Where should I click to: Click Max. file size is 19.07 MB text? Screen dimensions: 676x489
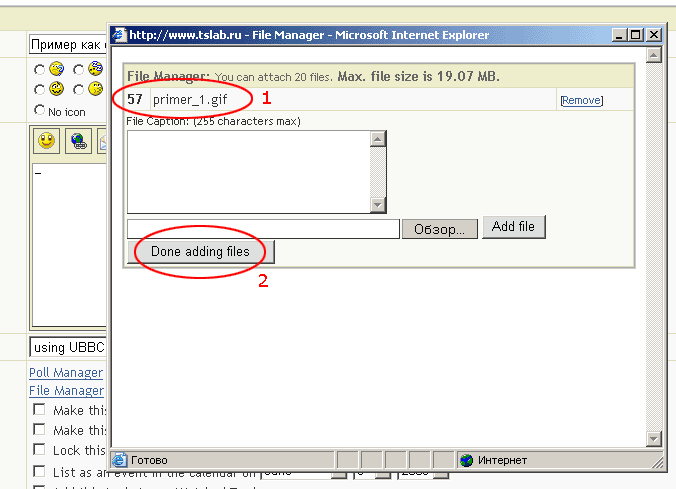tap(419, 77)
